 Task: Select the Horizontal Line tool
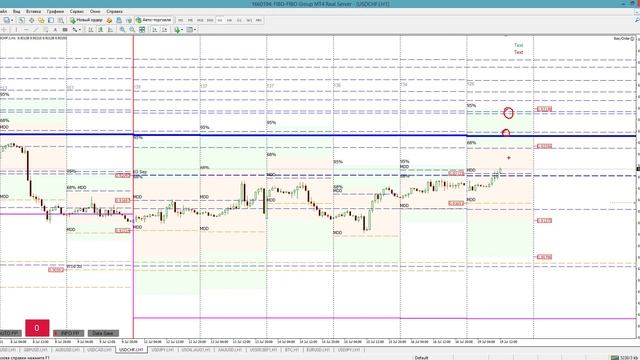[26, 29]
